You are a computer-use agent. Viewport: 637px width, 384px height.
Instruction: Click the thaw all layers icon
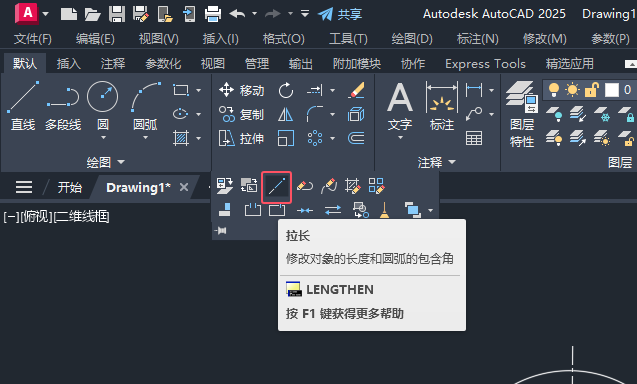(x=601, y=139)
